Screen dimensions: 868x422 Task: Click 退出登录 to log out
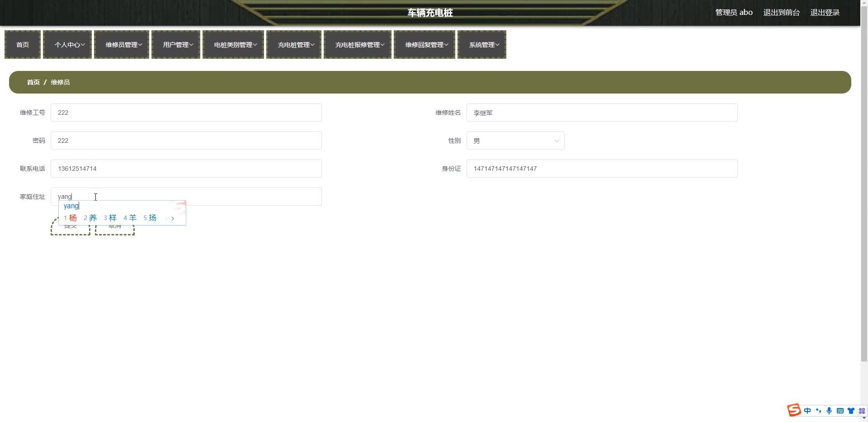pos(825,13)
